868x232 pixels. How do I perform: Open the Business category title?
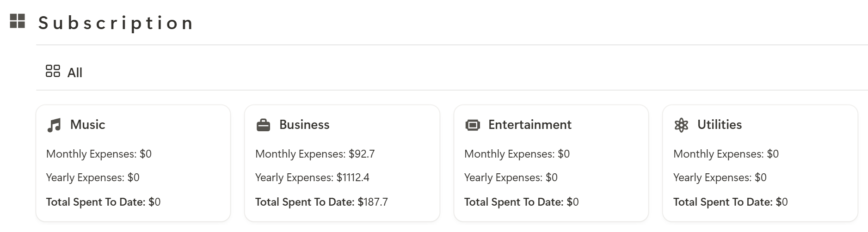point(304,125)
